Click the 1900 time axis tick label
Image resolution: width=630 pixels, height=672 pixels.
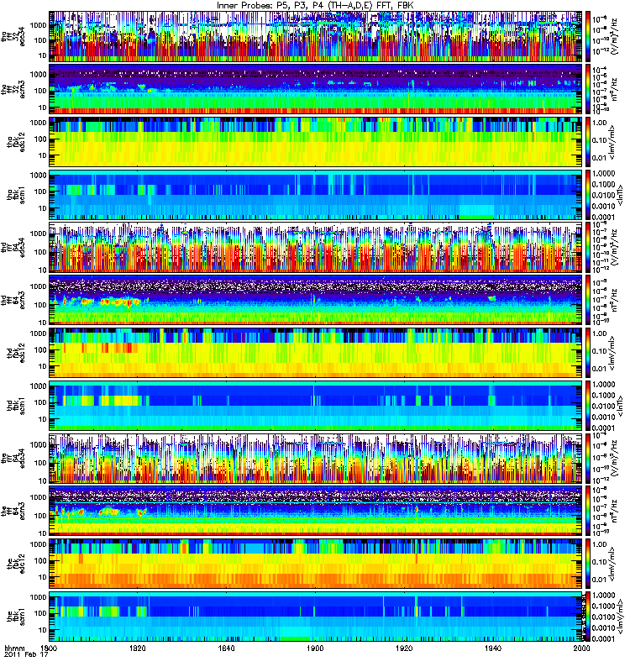point(316,648)
